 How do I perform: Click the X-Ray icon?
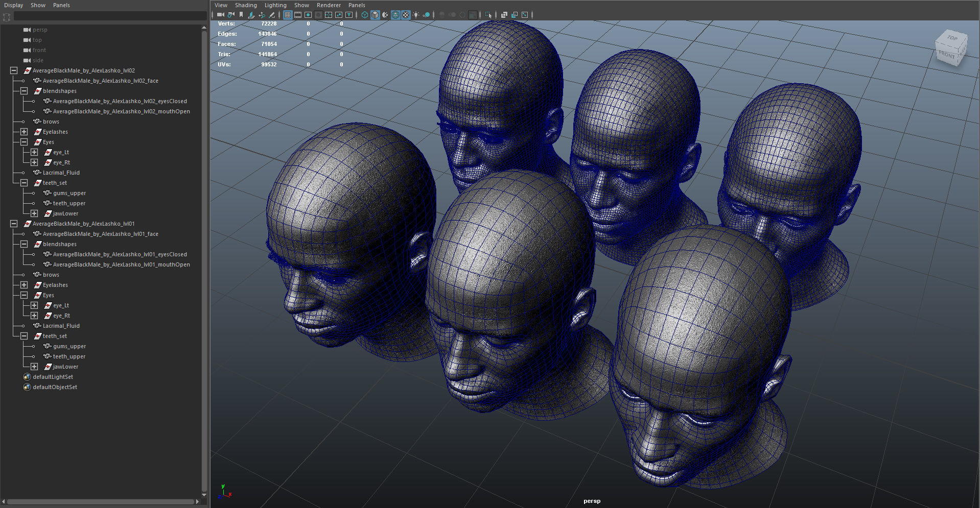point(504,15)
